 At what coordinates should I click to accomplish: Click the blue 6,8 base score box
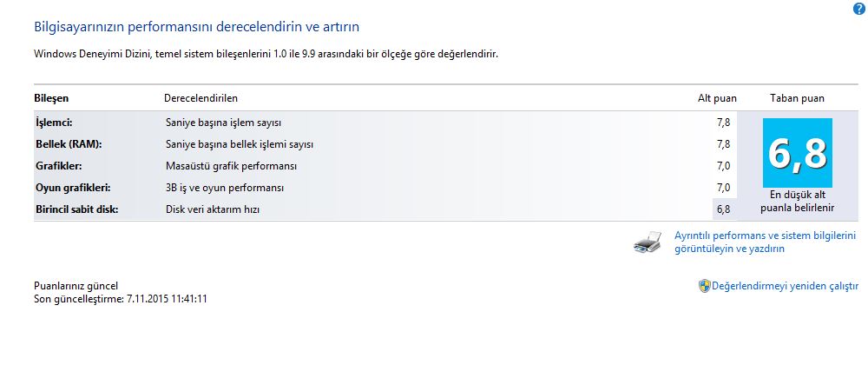797,153
